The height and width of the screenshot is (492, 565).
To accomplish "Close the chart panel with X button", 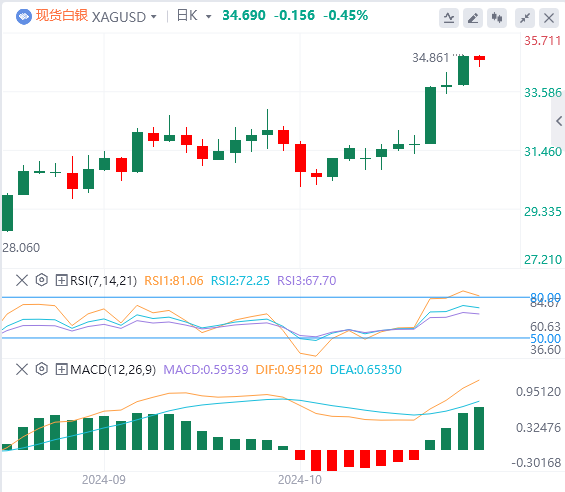I will [x=549, y=18].
